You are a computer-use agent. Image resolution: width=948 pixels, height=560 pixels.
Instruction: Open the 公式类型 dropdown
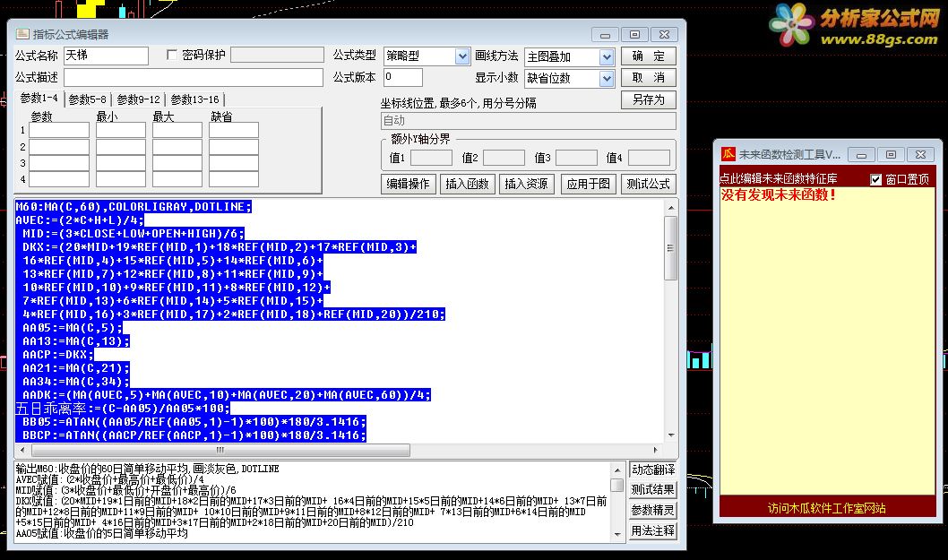(x=462, y=56)
